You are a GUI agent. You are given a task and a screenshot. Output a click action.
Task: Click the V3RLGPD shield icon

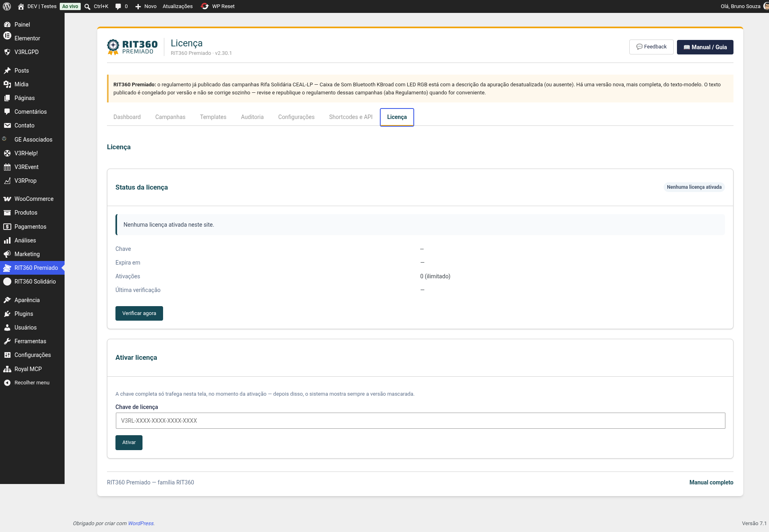point(7,52)
